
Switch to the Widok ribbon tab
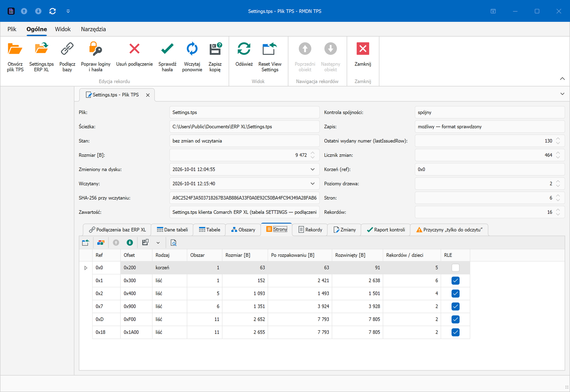(x=63, y=29)
